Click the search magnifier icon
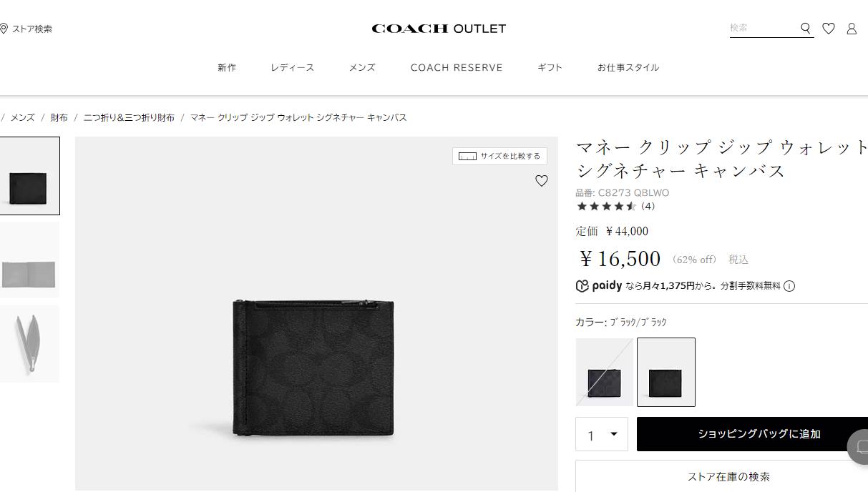The image size is (868, 492). click(806, 29)
